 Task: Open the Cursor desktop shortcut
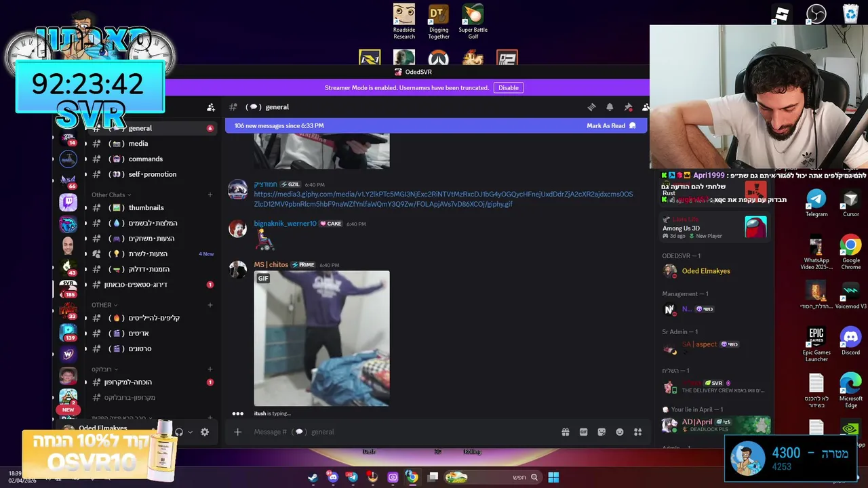point(851,203)
